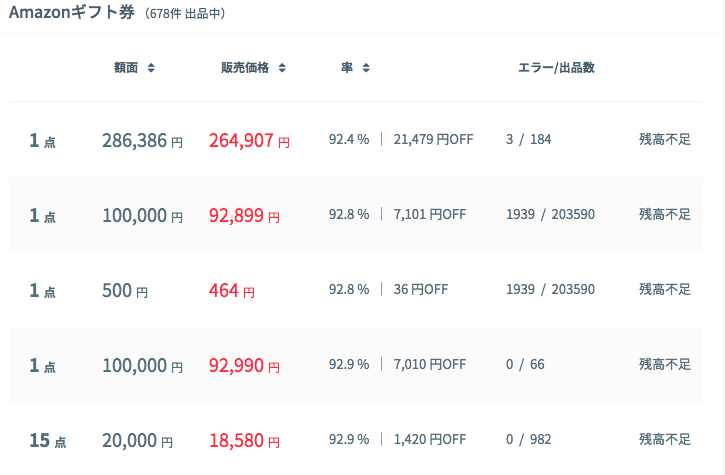Sort by 額面 using its arrow icon
This screenshot has height=475, width=725.
tap(151, 68)
